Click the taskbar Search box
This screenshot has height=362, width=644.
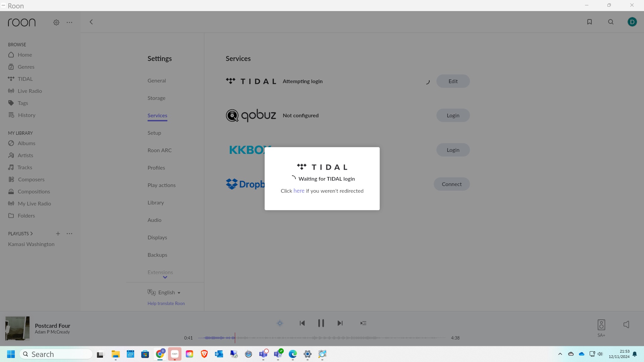coord(56,354)
